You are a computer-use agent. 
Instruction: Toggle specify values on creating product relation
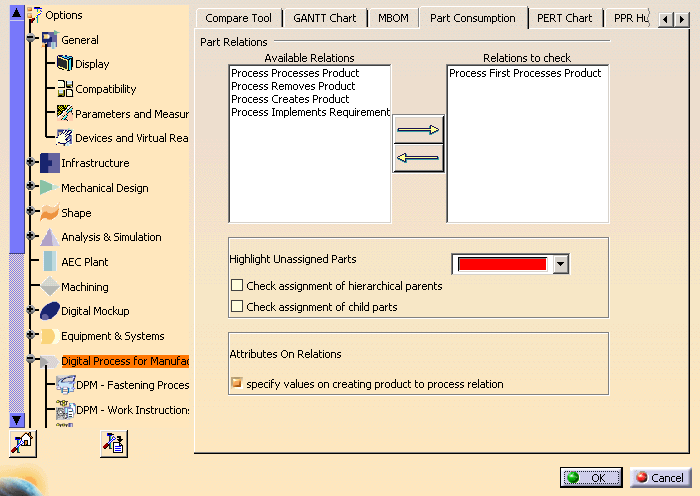pyautogui.click(x=237, y=384)
